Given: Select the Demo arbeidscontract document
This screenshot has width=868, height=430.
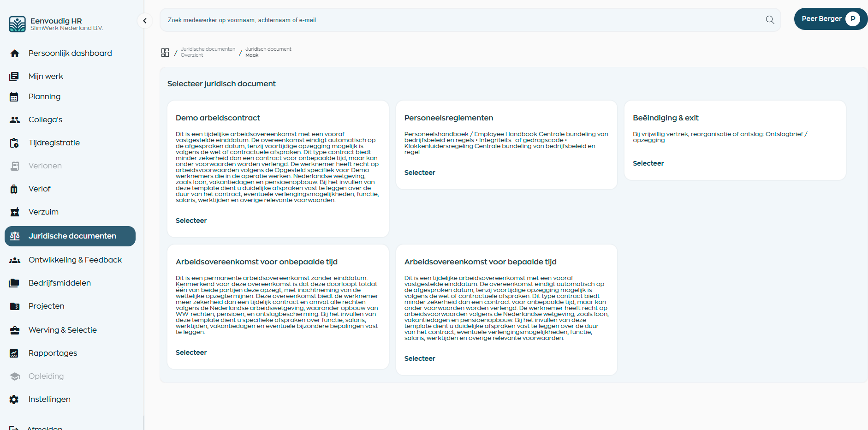Looking at the screenshot, I should (191, 221).
